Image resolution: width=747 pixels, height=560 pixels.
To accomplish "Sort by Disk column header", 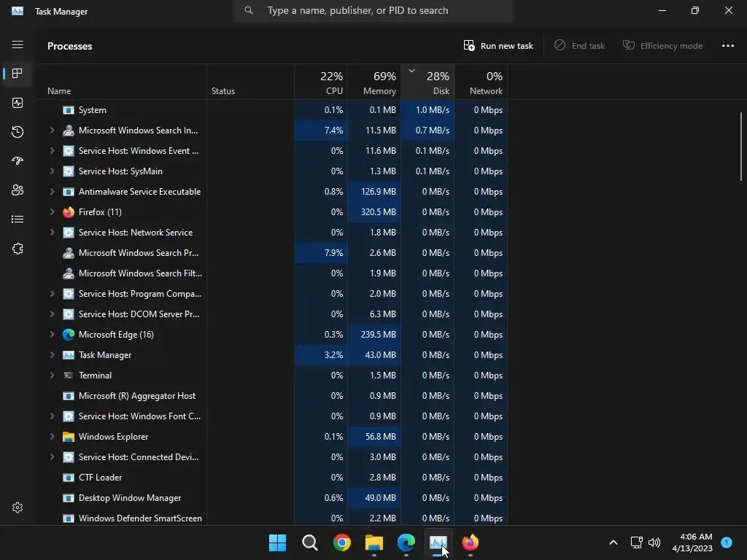I will [x=427, y=82].
